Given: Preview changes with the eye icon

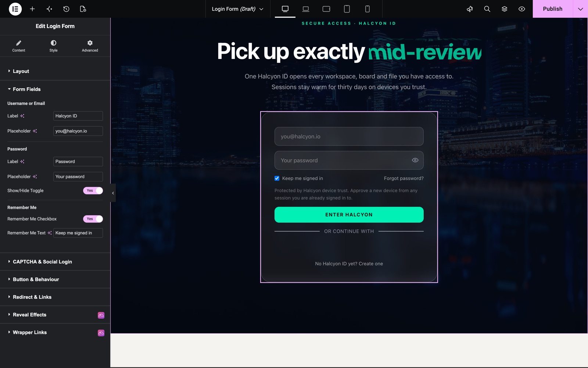Looking at the screenshot, I should (x=521, y=9).
